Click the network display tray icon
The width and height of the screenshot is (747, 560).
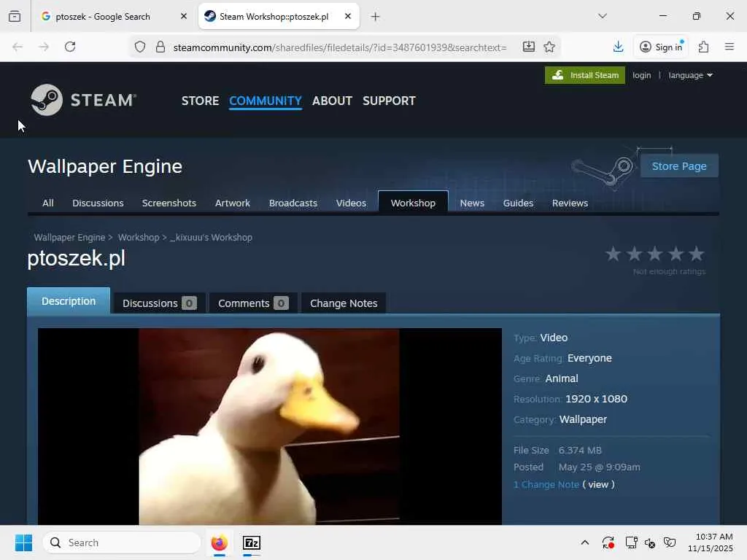pyautogui.click(x=631, y=542)
